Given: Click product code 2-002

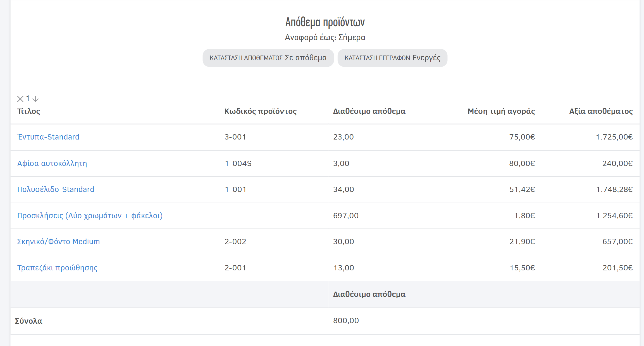Looking at the screenshot, I should 235,242.
